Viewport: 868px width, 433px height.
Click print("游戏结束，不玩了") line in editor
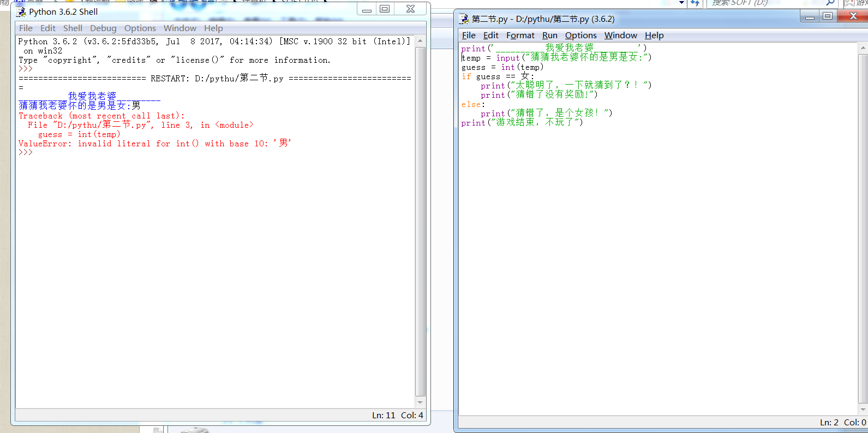coord(522,122)
